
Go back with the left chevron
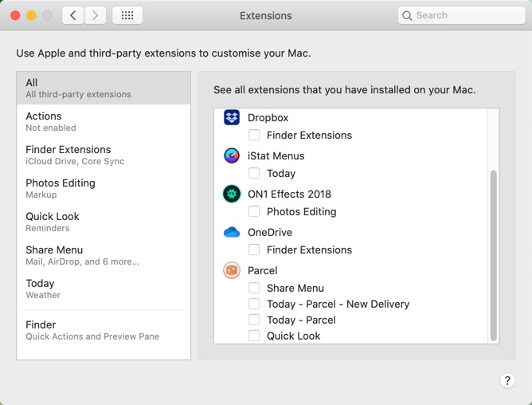point(73,15)
